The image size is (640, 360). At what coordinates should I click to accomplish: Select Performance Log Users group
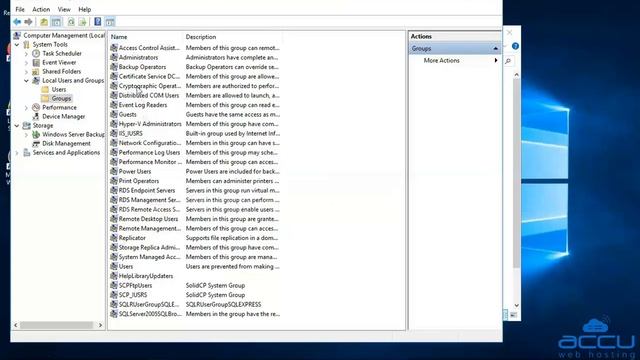pos(149,153)
